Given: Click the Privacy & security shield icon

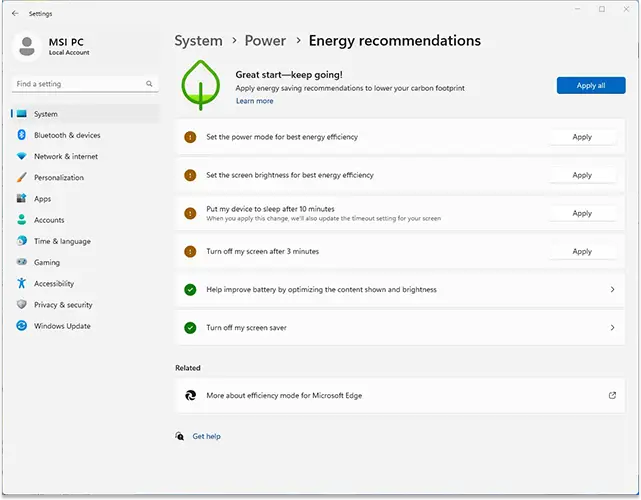Looking at the screenshot, I should click(21, 305).
